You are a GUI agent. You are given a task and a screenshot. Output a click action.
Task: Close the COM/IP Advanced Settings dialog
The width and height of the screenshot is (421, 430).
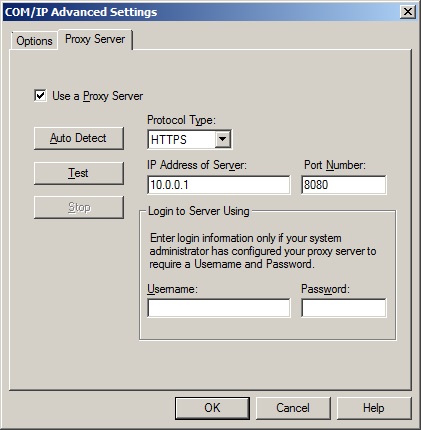408,12
